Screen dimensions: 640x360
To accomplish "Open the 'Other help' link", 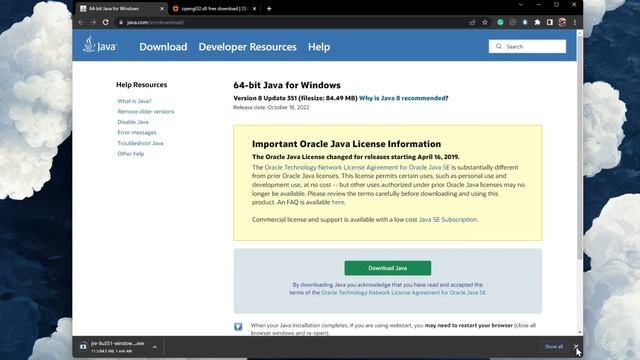I will click(131, 154).
